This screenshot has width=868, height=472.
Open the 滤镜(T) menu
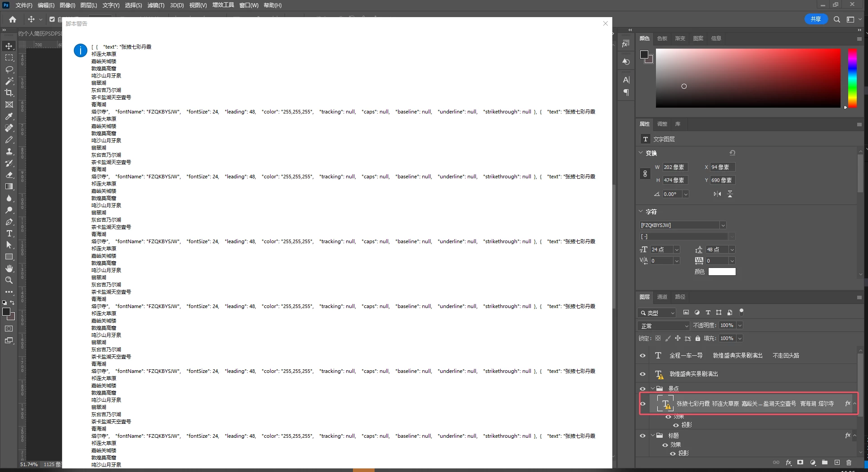(x=156, y=5)
